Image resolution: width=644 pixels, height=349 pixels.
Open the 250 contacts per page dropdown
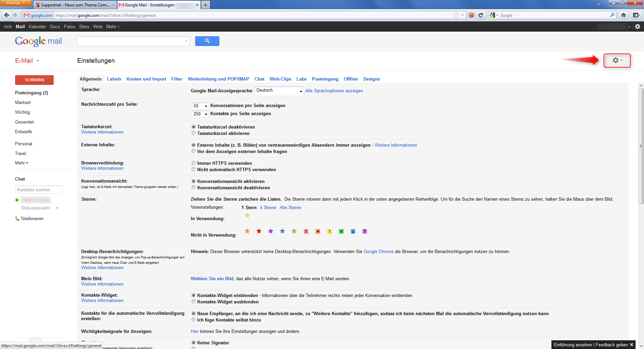pos(200,114)
